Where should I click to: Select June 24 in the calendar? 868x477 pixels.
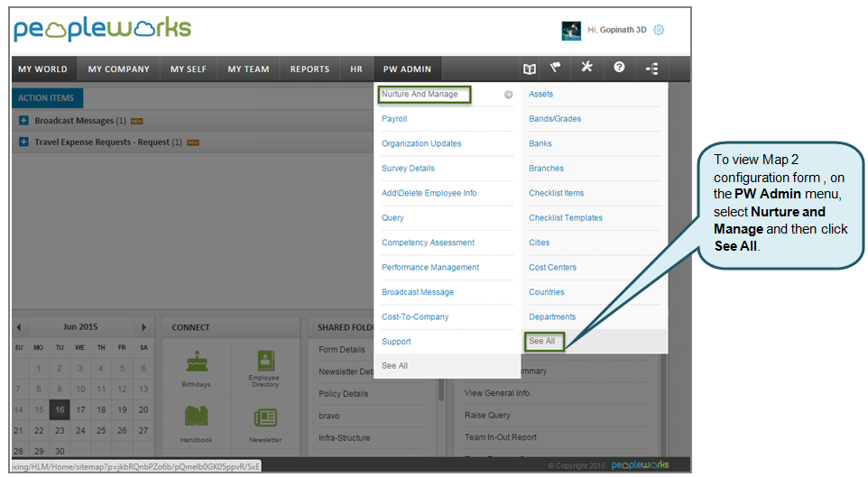pyautogui.click(x=80, y=430)
